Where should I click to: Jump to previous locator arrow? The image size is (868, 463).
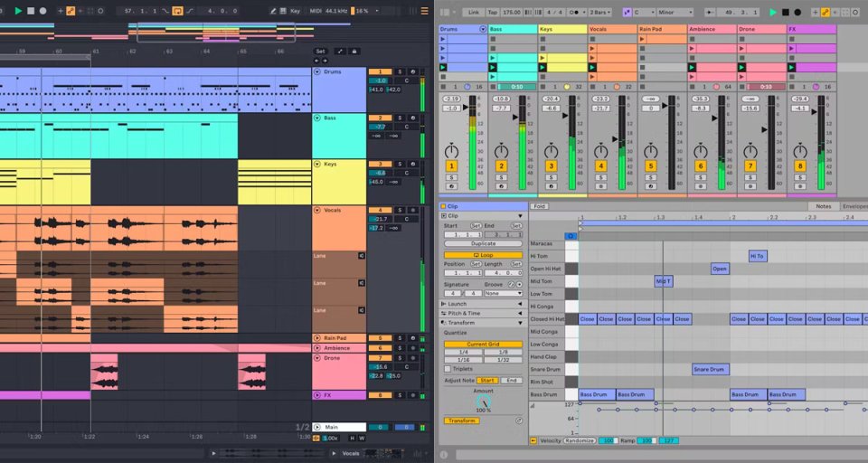tap(316, 61)
